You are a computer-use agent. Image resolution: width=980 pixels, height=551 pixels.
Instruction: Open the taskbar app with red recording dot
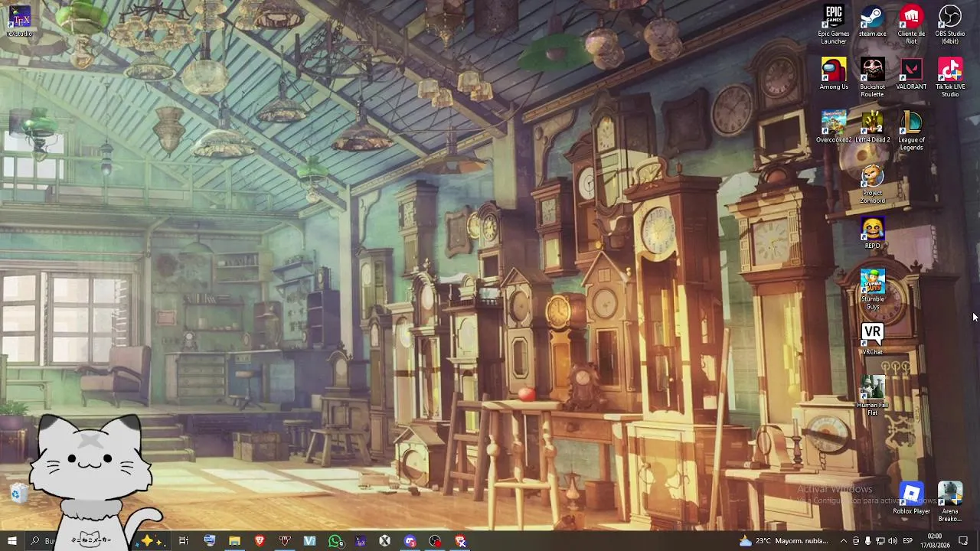coord(436,541)
